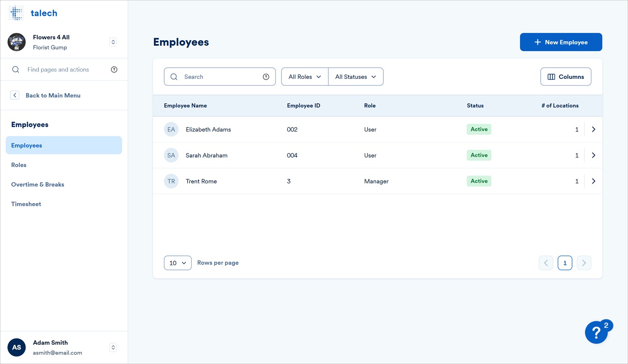Click the Flowers 4 All store thumbnail
Image resolution: width=628 pixels, height=364 pixels.
click(x=16, y=42)
